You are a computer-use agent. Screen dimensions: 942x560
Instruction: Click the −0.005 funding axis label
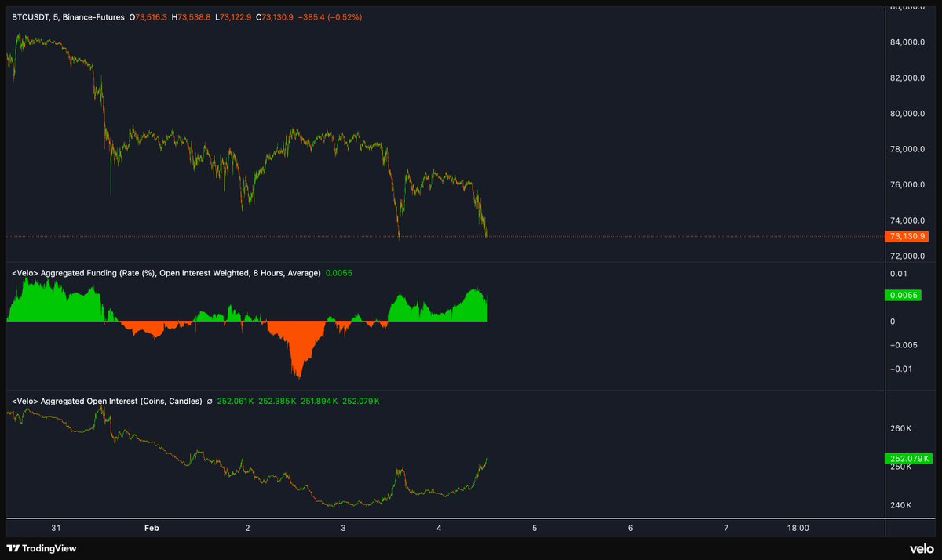(x=903, y=345)
